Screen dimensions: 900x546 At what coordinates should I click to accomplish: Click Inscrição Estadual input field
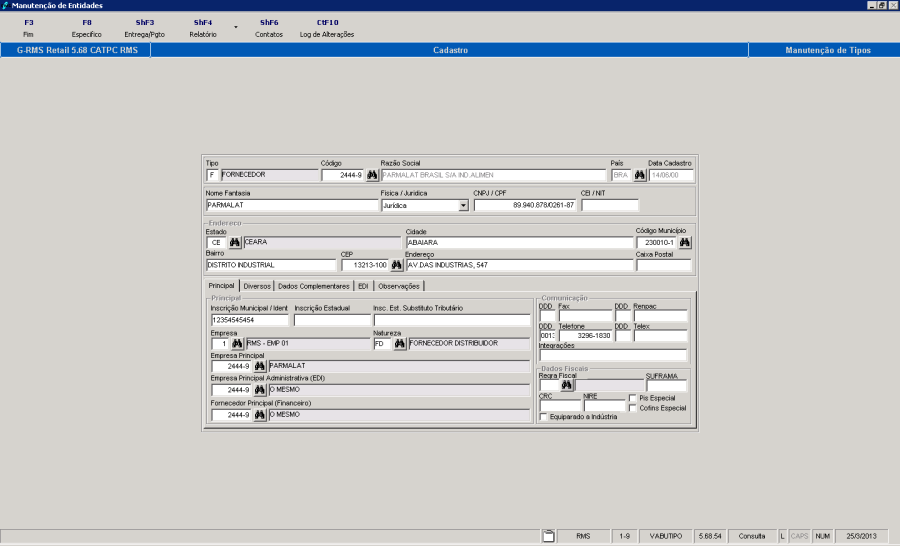[332, 320]
